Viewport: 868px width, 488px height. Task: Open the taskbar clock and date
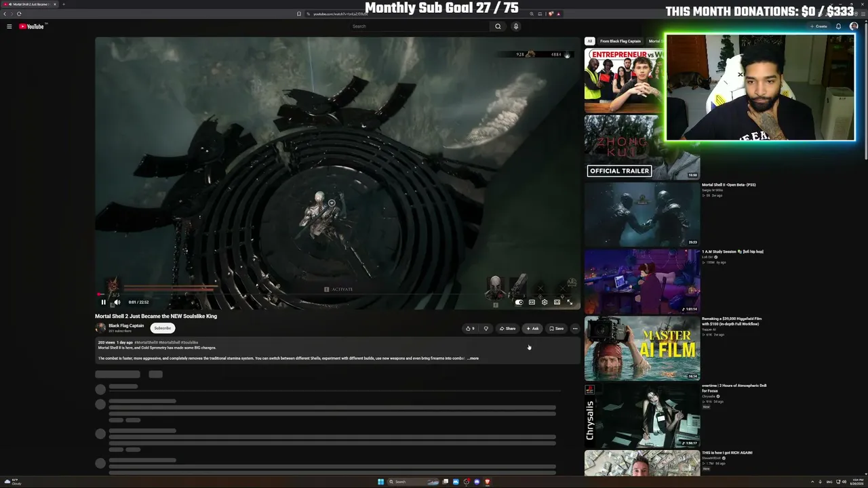857,482
